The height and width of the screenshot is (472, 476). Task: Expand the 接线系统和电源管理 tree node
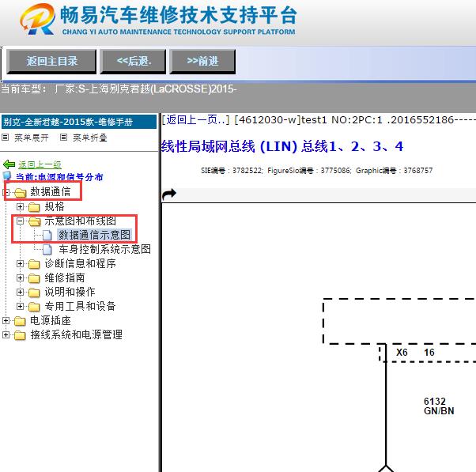6,334
